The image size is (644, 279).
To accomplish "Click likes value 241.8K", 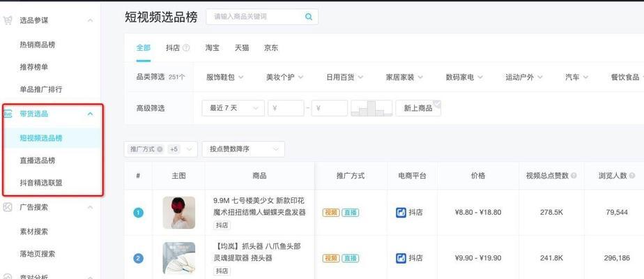I will coord(551,258).
